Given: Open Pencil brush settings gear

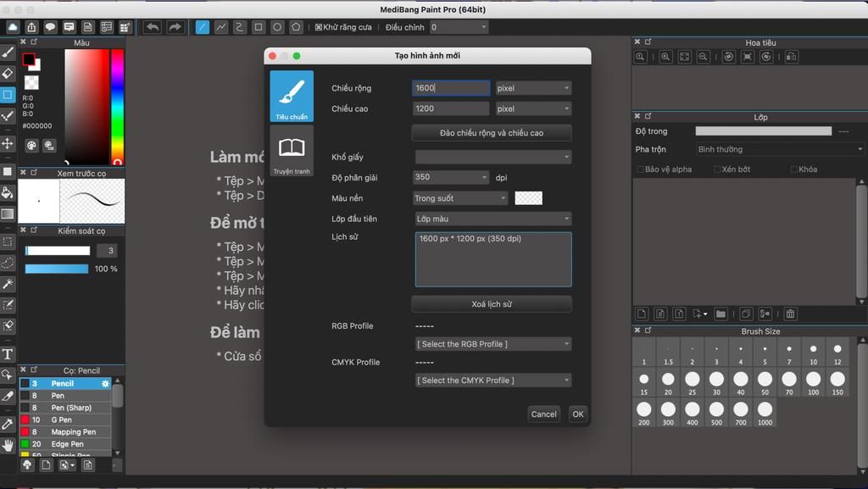Looking at the screenshot, I should (x=105, y=383).
